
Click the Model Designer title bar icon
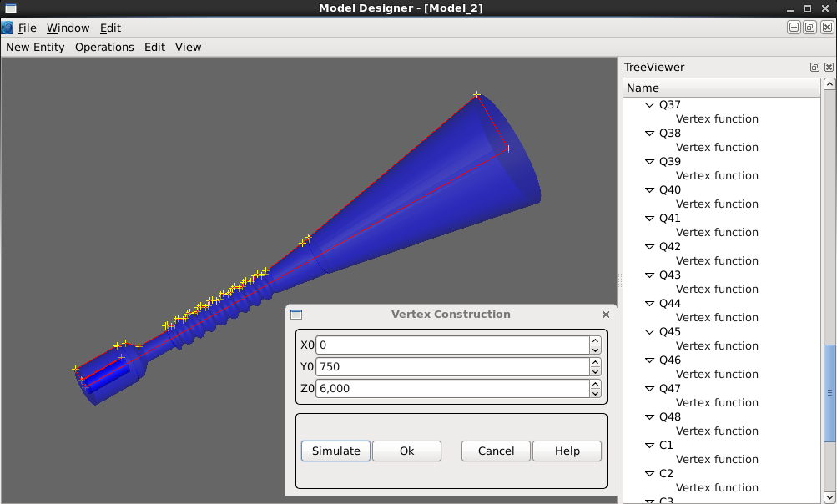[x=11, y=8]
